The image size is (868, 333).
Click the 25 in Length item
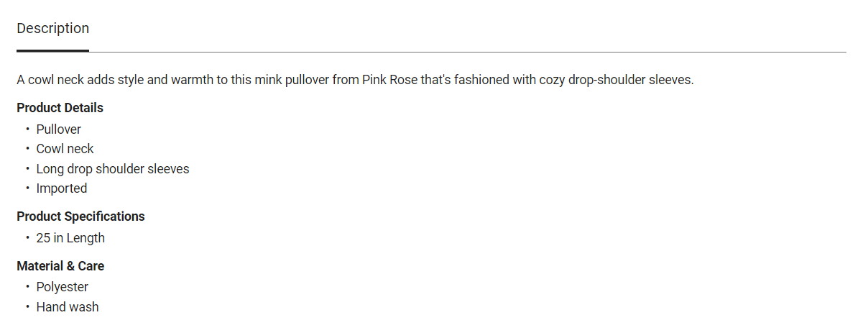[x=70, y=238]
